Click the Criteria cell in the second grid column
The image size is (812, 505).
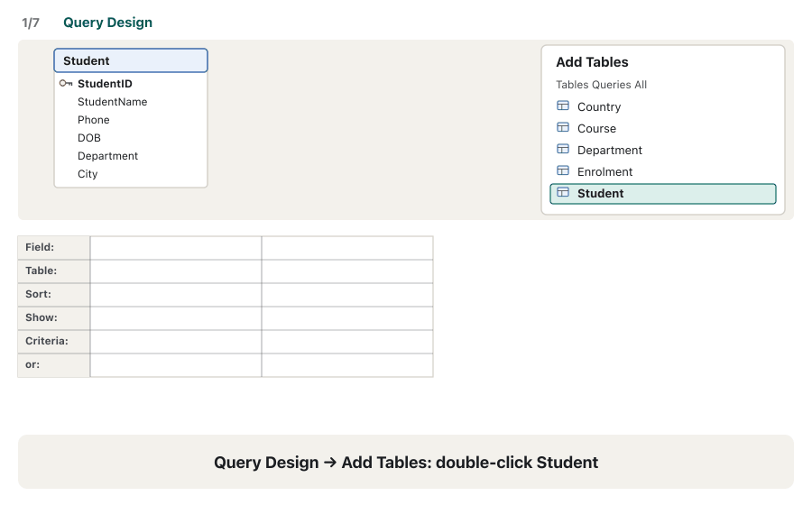347,342
